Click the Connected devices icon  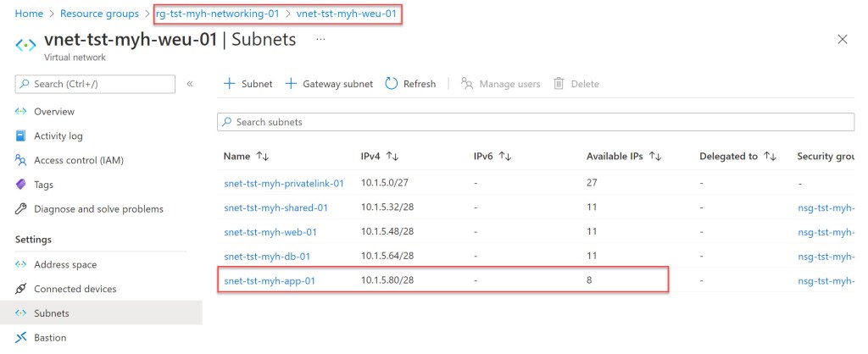[21, 289]
